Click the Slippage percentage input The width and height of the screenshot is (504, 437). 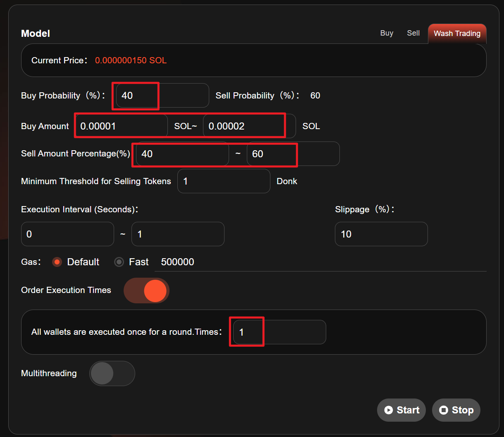pos(381,234)
